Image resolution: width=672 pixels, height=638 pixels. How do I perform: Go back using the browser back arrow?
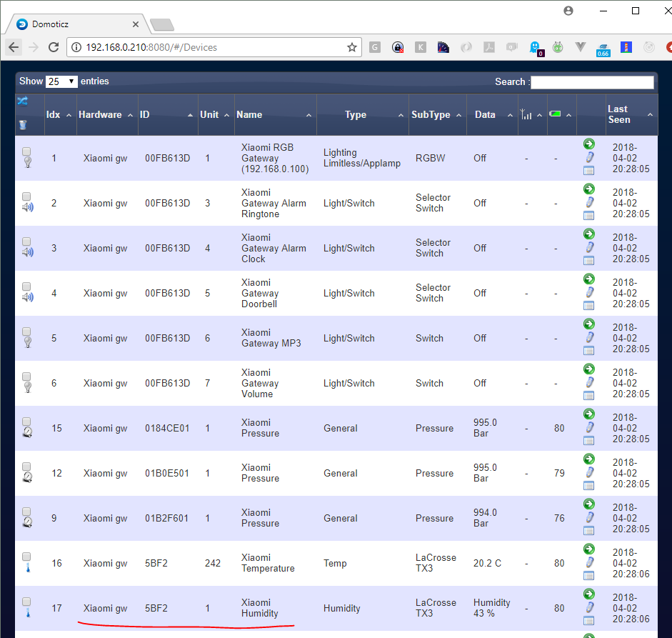click(x=14, y=47)
